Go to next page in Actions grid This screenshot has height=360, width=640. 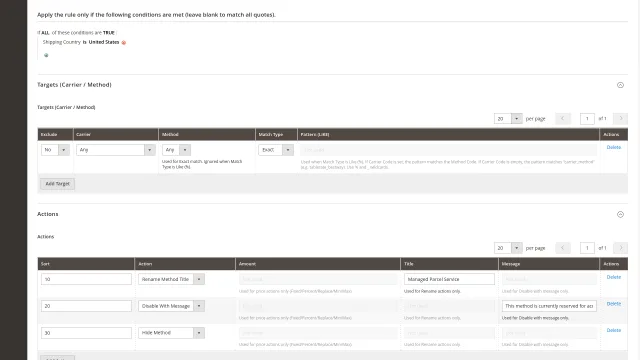click(x=620, y=248)
